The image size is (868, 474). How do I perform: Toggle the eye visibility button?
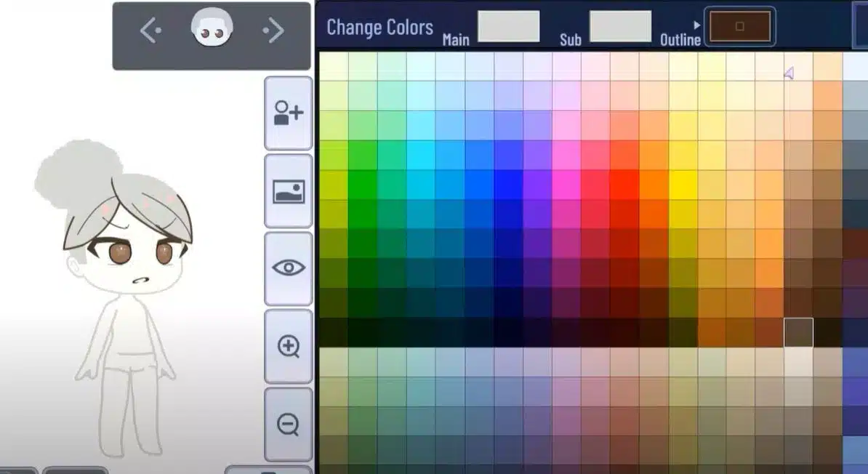tap(288, 268)
